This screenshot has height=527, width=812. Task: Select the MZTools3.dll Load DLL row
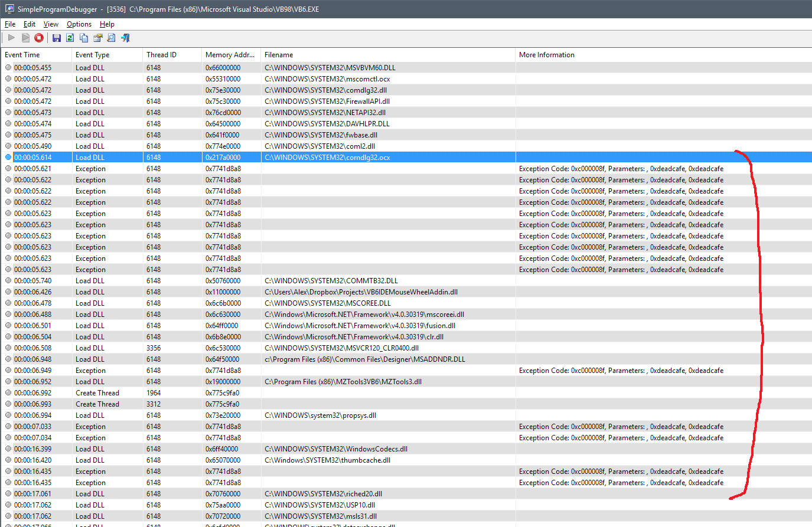pos(406,382)
